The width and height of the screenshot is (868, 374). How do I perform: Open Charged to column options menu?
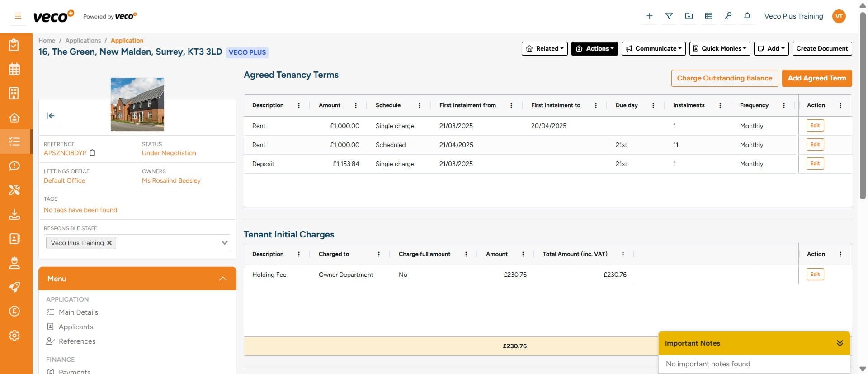point(379,254)
